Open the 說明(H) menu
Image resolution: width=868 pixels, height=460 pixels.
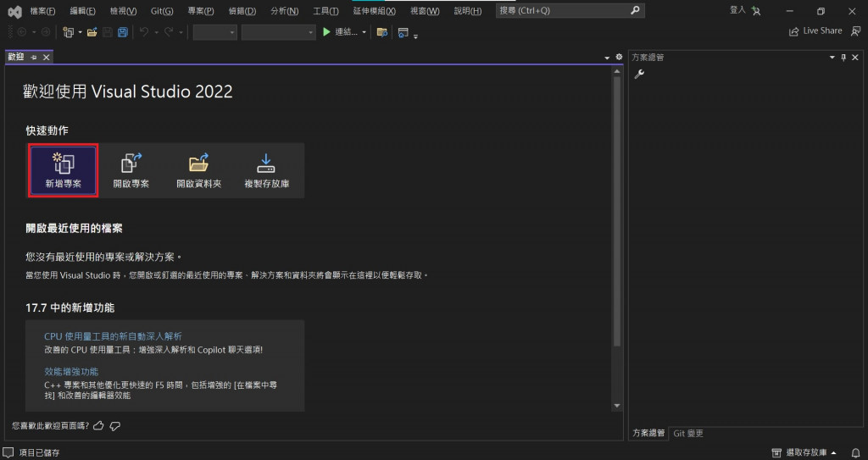point(468,11)
